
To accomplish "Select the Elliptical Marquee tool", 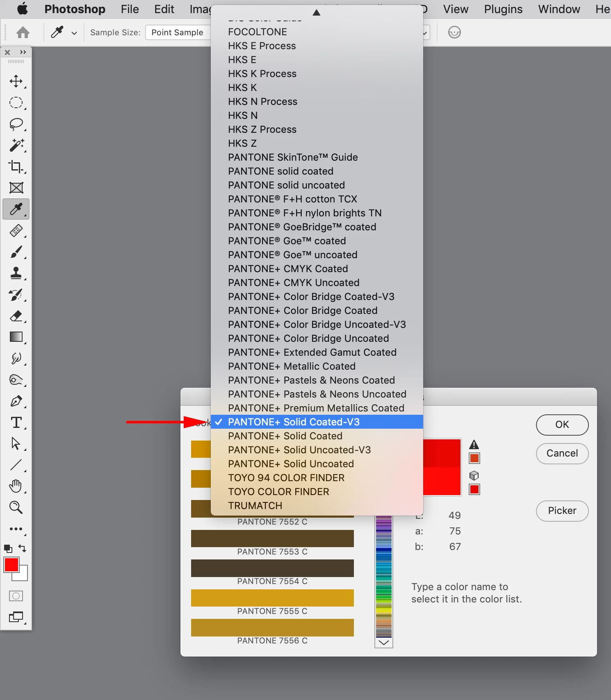I will [x=16, y=102].
